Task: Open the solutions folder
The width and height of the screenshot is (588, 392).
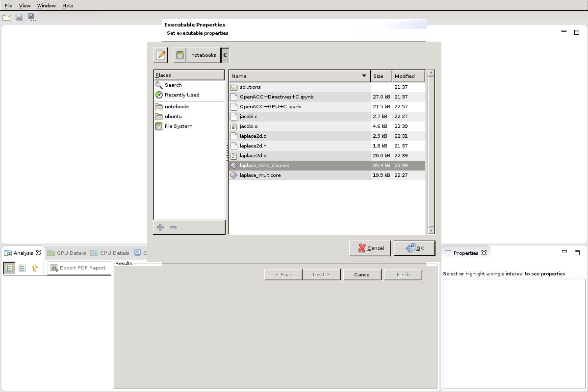Action: tap(250, 87)
